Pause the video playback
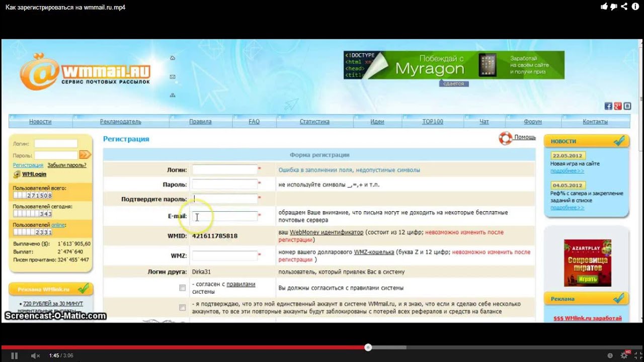 (x=14, y=355)
